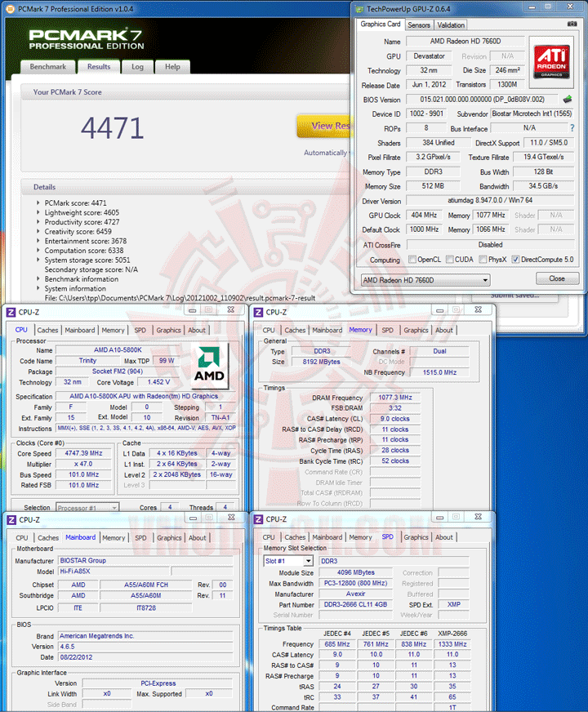Click the Multiplier value x 47.0
The height and width of the screenshot is (712, 588).
(x=83, y=464)
